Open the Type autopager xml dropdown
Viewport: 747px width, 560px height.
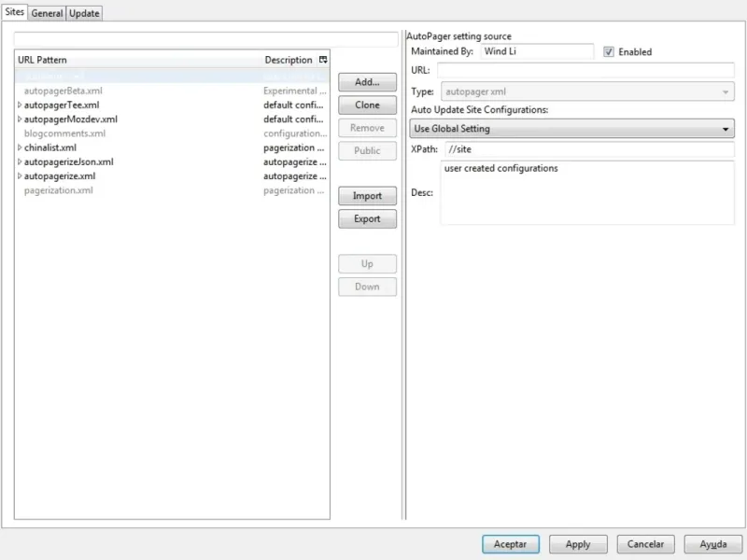[x=587, y=91]
